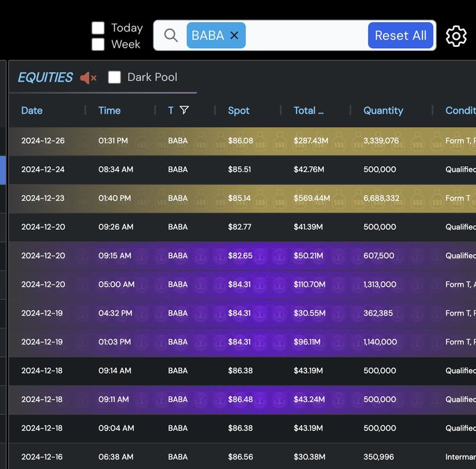This screenshot has height=469, width=476.
Task: Click the 01:40 PM time cell
Action: pos(114,198)
